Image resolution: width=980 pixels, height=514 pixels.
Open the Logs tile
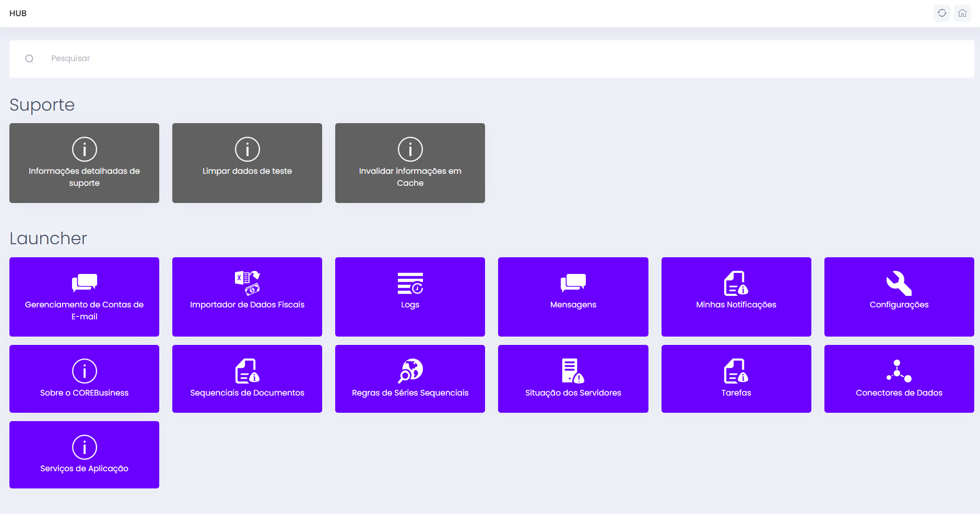410,296
